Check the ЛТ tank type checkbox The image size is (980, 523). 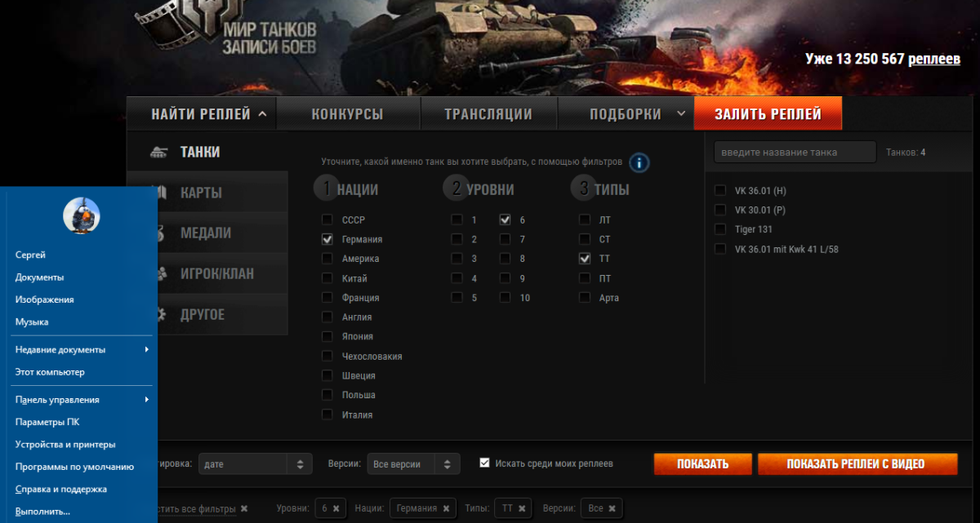585,219
